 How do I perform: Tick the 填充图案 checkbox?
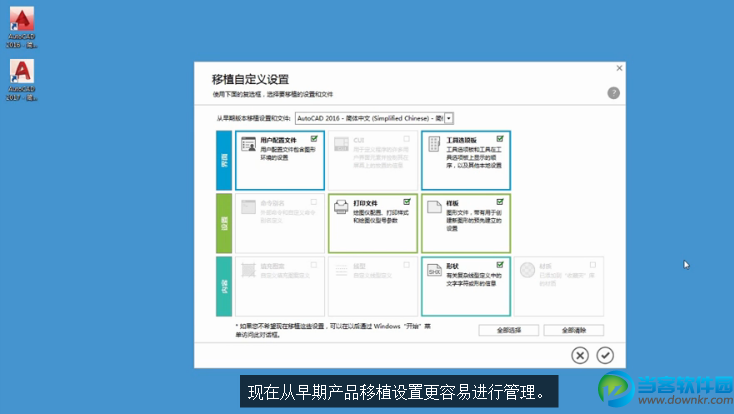coord(314,265)
